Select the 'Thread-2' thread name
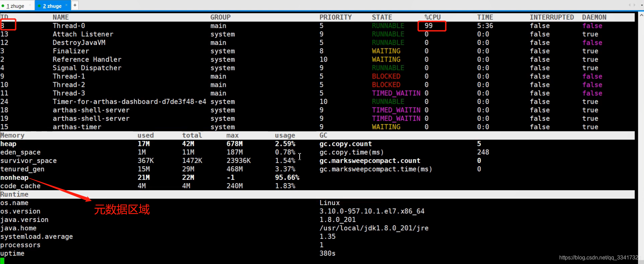The height and width of the screenshot is (264, 644). (69, 85)
